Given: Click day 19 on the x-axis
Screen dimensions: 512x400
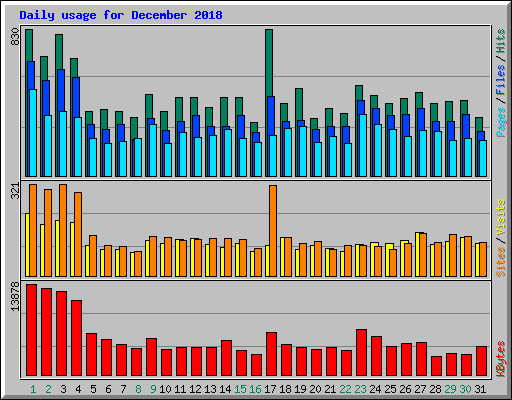Looking at the screenshot, I should 300,389.
